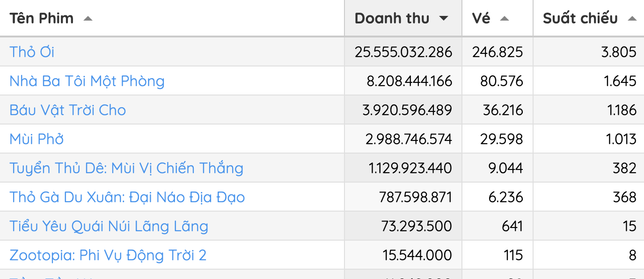Click revenue cell 73.293.500
This screenshot has height=279, width=644.
tap(417, 226)
